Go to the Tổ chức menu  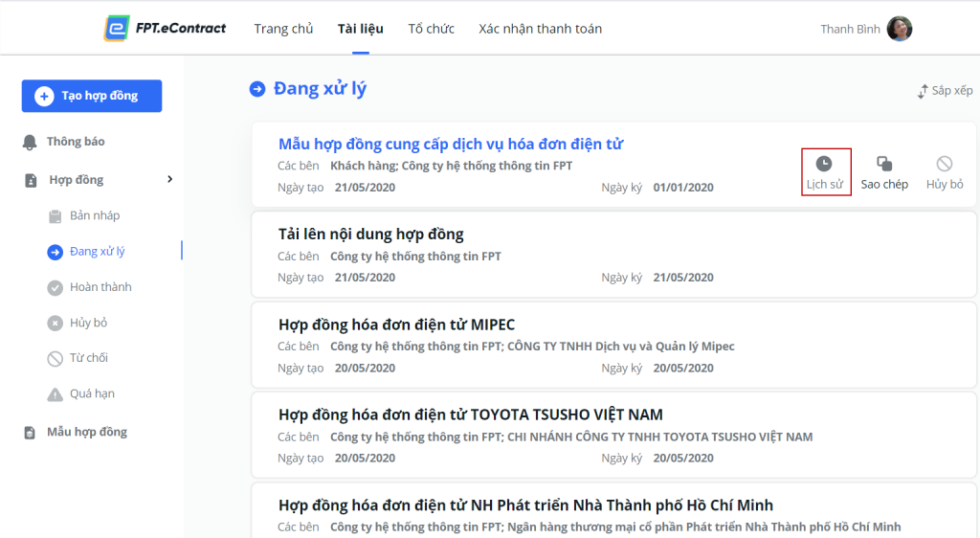(x=432, y=29)
